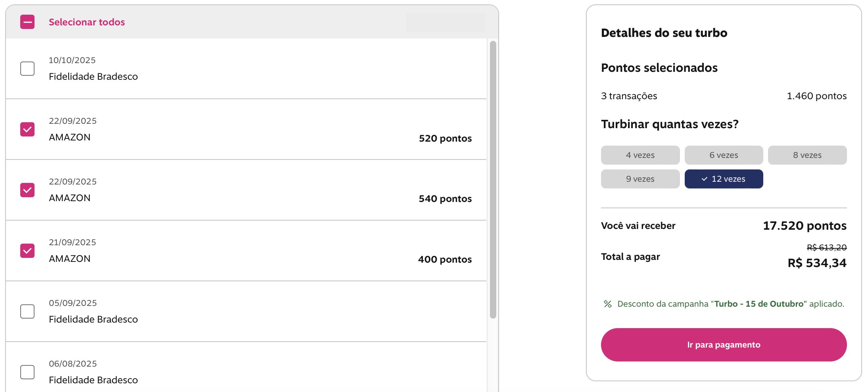Toggle the Selecionar todos checkbox

[27, 22]
